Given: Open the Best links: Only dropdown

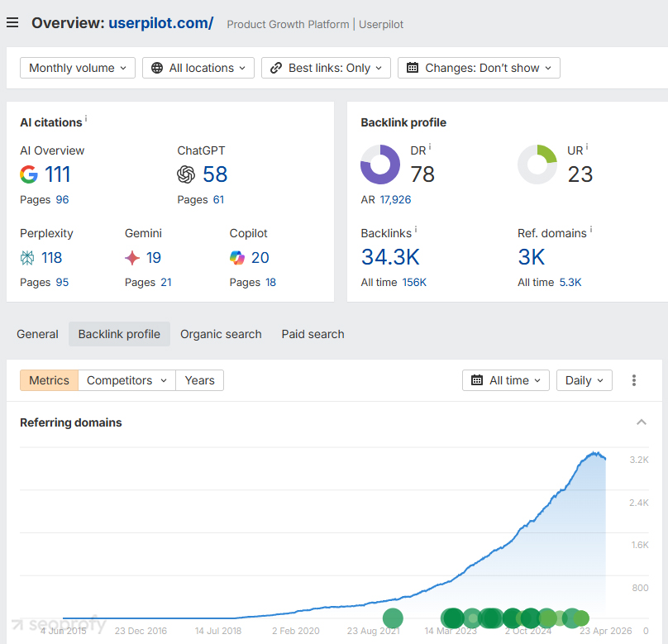Looking at the screenshot, I should click(x=326, y=68).
